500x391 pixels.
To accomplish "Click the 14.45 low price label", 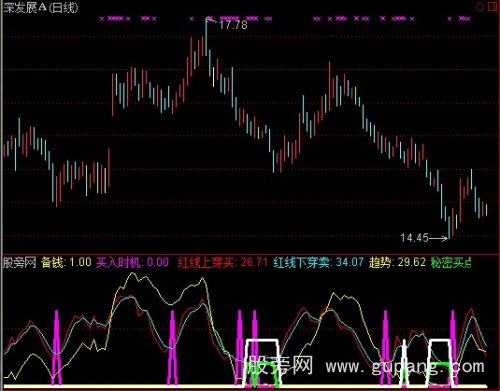I will 414,238.
